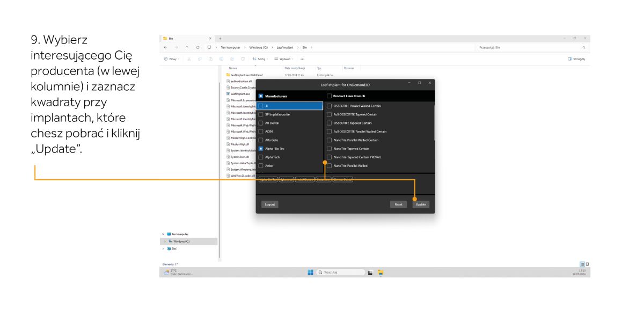The width and height of the screenshot is (644, 314).
Task: Check the Anker manufacturer checkbox
Action: (261, 166)
